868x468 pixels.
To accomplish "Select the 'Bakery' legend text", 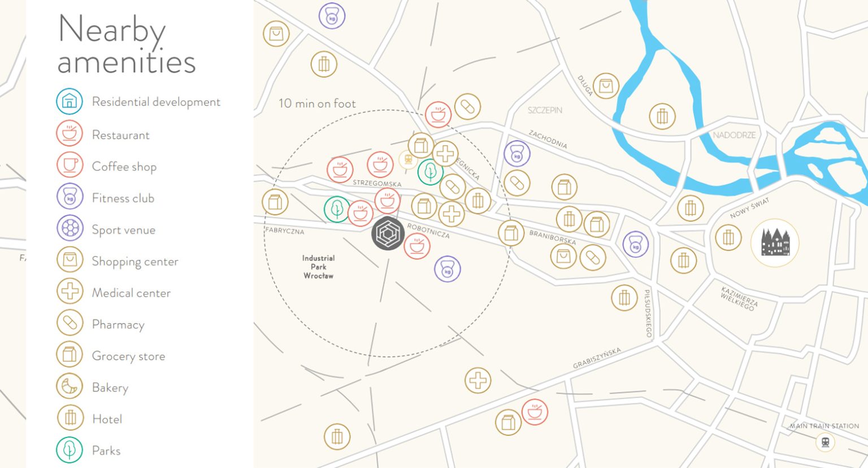I will (110, 388).
